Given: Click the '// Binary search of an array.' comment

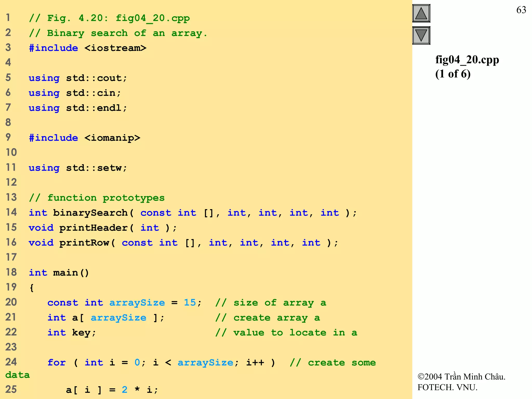Looking at the screenshot, I should point(118,33).
